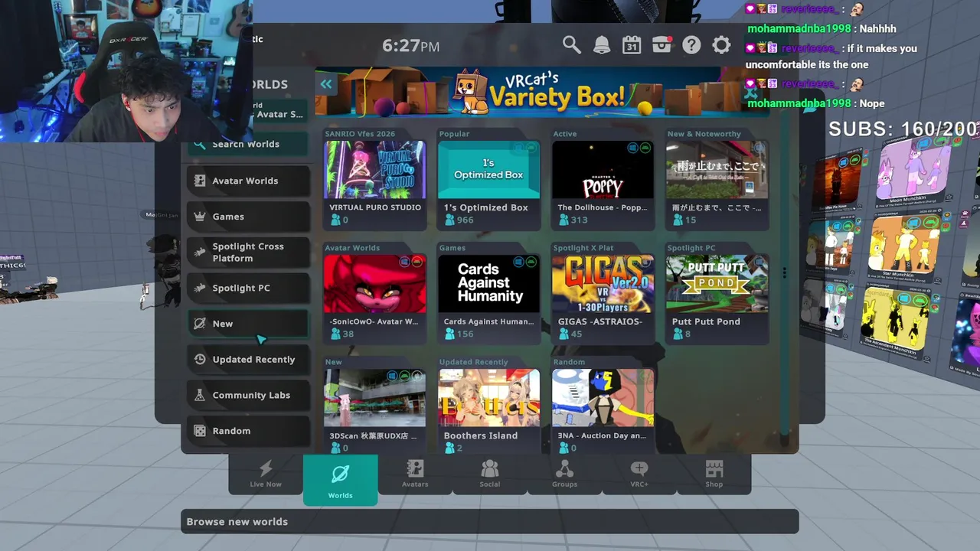
Task: Click the Popular row label
Action: click(454, 134)
